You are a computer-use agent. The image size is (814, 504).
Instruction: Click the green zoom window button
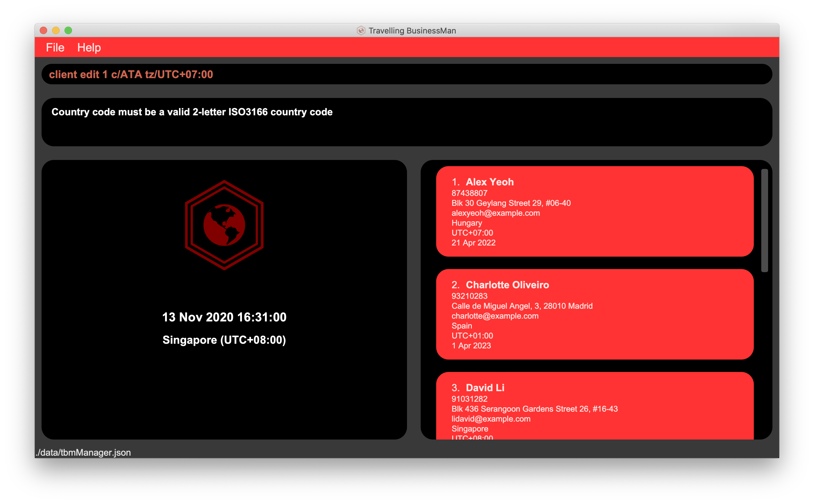[68, 30]
